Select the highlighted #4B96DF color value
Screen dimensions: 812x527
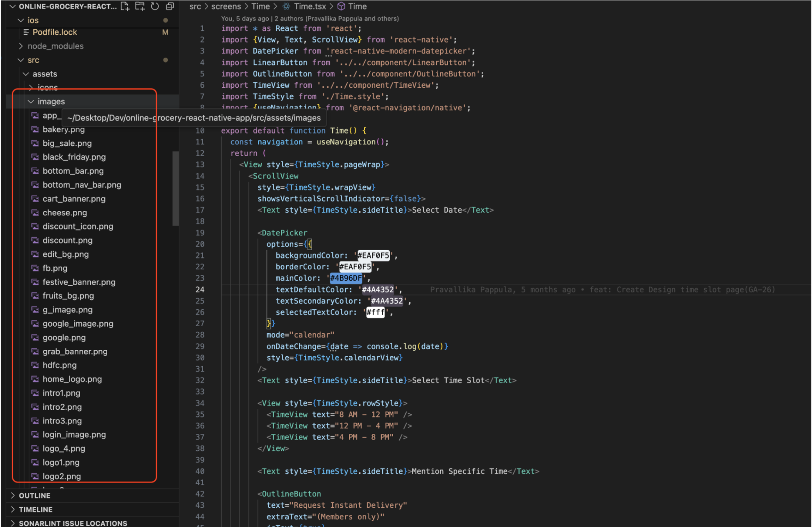pos(345,278)
